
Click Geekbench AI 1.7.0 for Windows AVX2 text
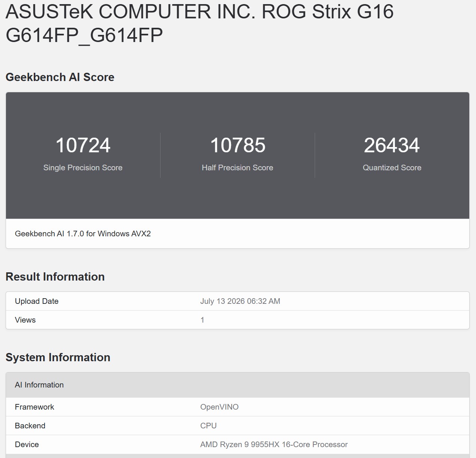click(x=83, y=234)
